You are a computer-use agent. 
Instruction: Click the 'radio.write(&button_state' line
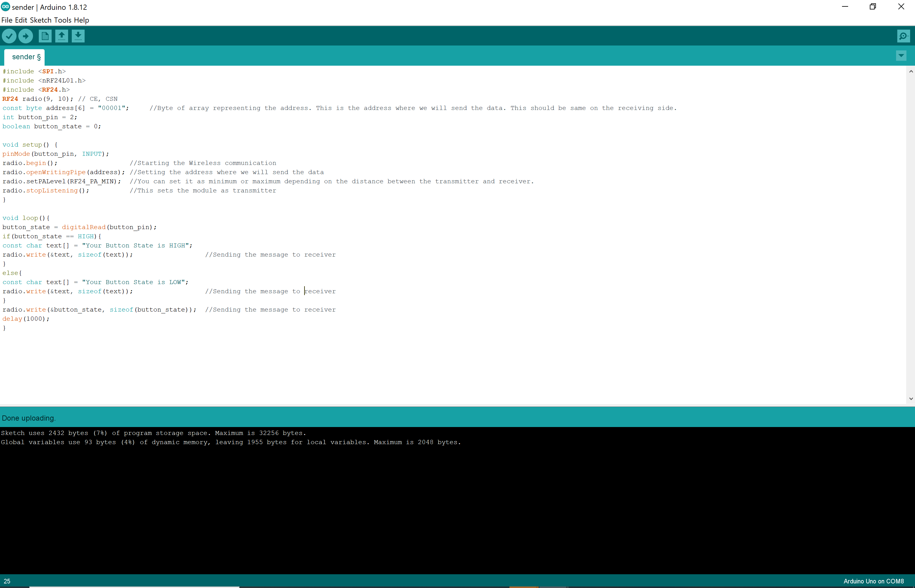click(100, 310)
